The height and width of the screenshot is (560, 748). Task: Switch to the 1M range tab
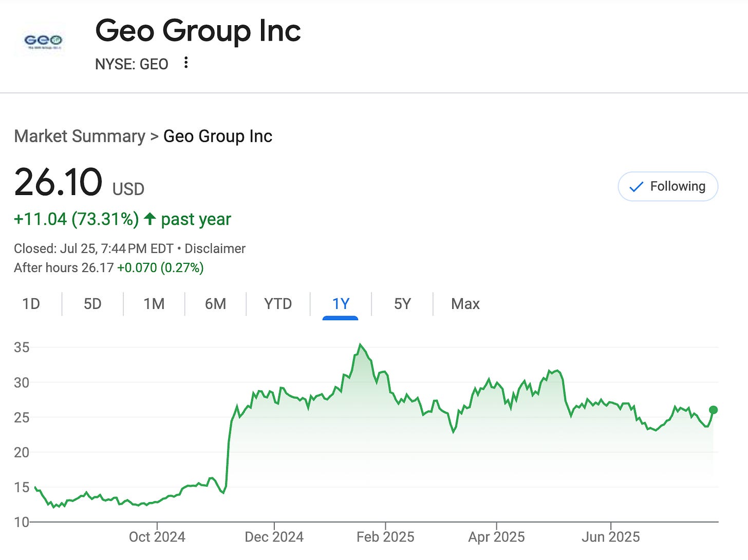154,304
